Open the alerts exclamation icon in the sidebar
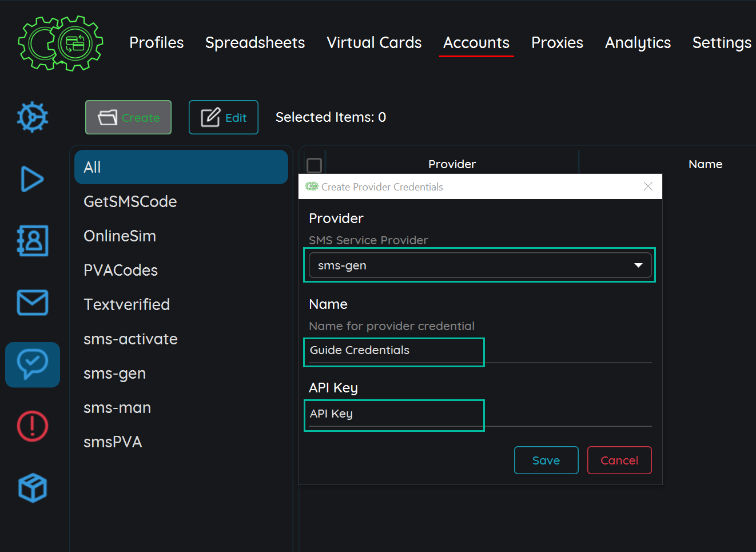 [x=32, y=426]
